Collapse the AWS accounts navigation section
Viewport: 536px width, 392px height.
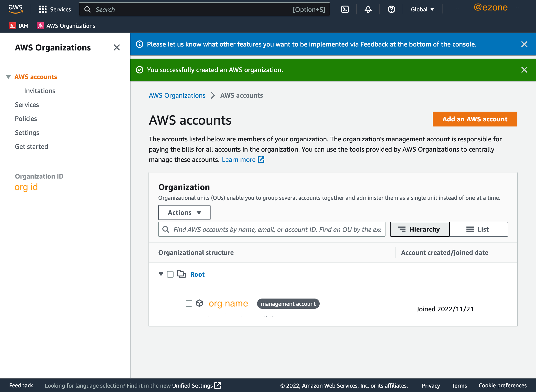click(x=8, y=77)
